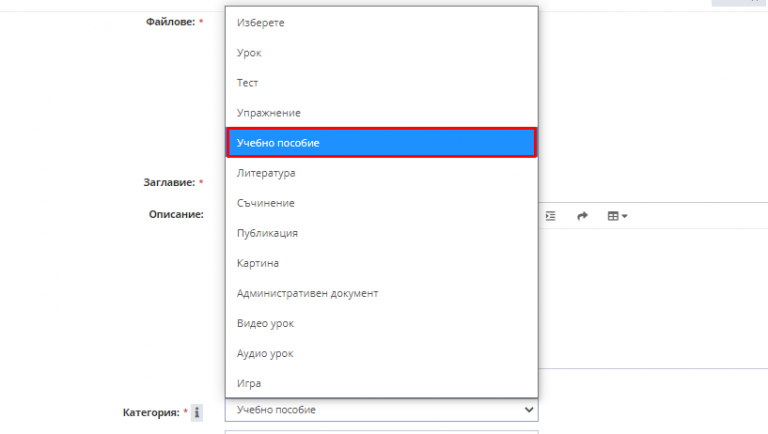Viewport: 768px width, 434px height.
Task: Expand the Категория dropdown arrow
Action: (x=529, y=410)
